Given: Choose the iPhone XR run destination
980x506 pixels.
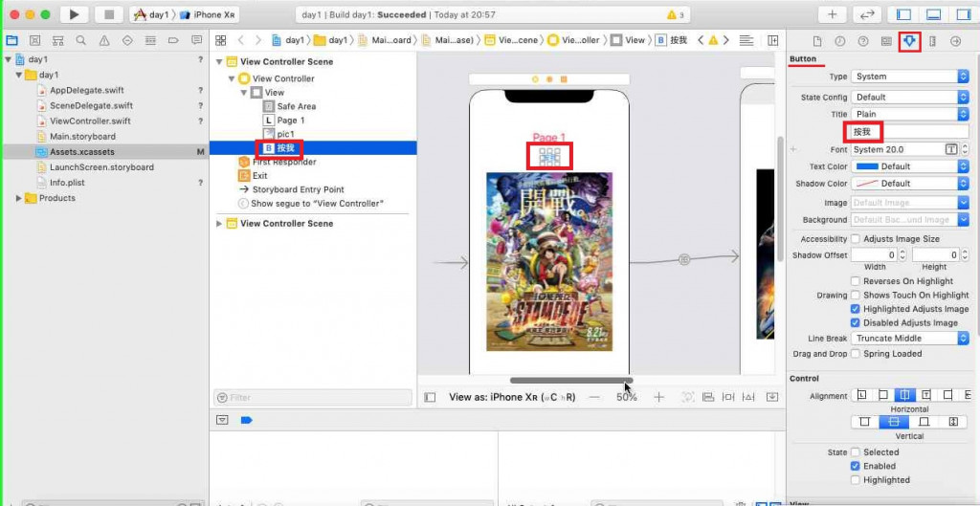Looking at the screenshot, I should pos(208,14).
